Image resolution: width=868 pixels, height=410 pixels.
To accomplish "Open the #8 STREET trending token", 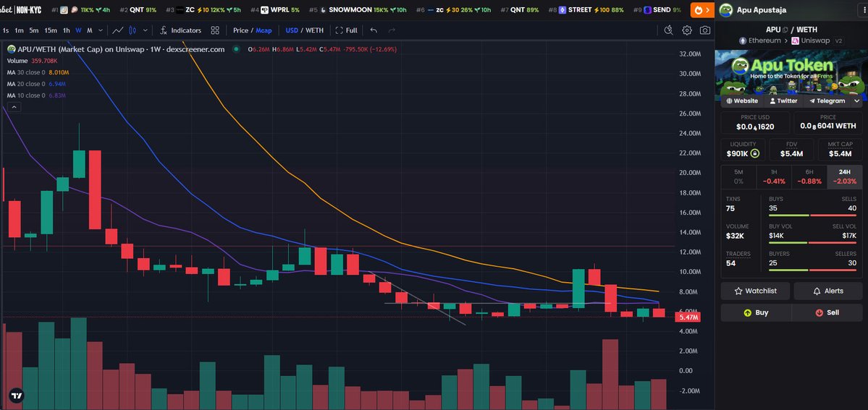I will coord(586,10).
